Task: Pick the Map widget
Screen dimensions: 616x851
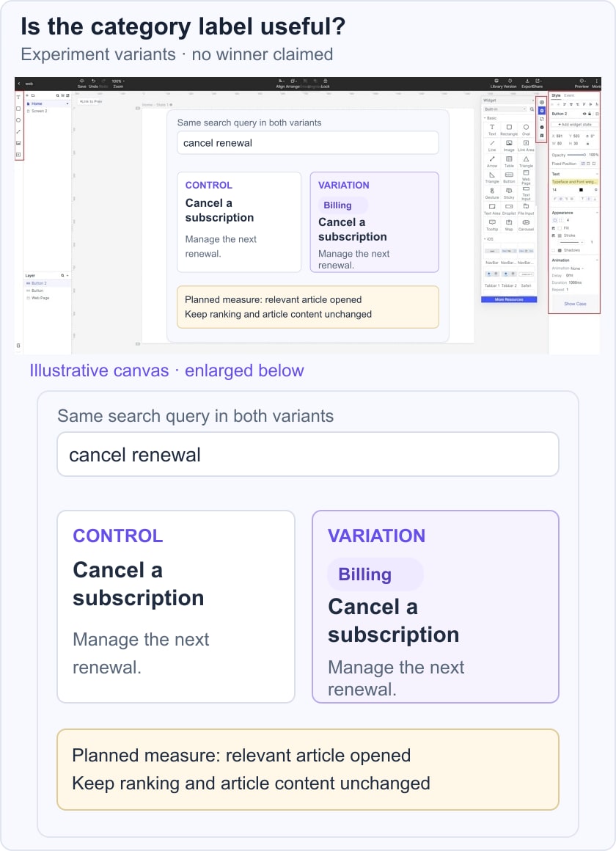Action: tap(509, 224)
